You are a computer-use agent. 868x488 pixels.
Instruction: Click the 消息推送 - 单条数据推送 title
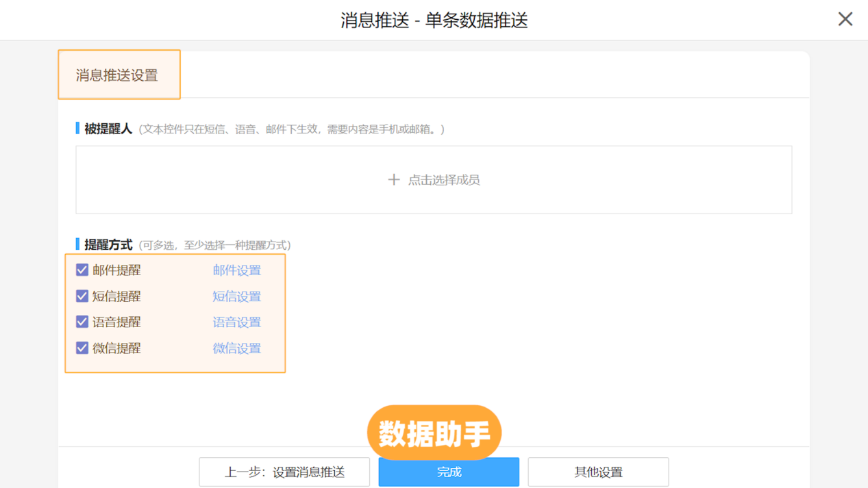click(x=434, y=21)
